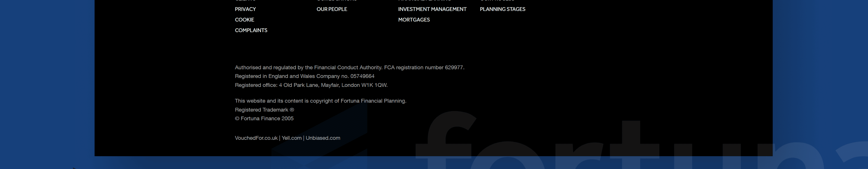Click the Financial Conduct Authority text
This screenshot has height=169, width=868.
point(348,68)
